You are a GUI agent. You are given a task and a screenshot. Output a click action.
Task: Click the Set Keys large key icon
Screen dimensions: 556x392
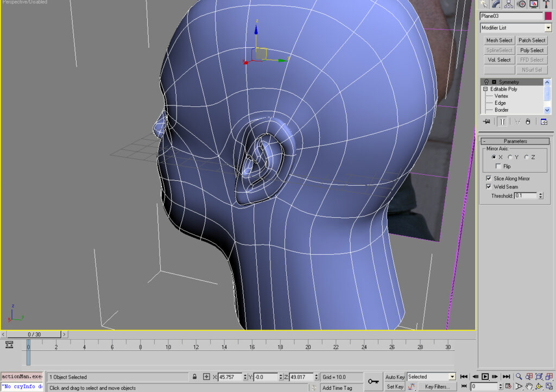click(374, 382)
